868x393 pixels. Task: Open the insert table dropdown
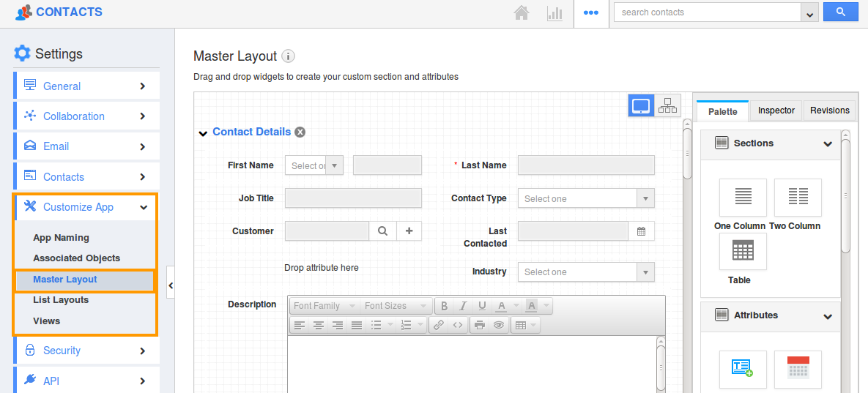(x=525, y=326)
